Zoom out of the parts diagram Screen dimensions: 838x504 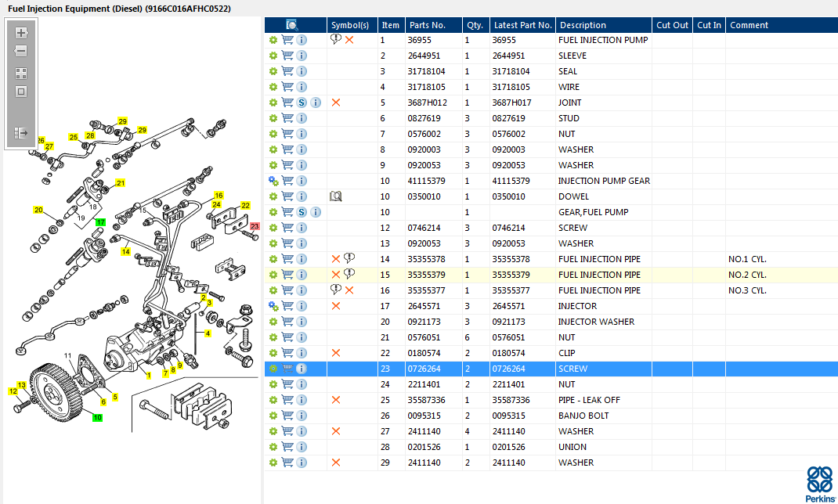[21, 51]
